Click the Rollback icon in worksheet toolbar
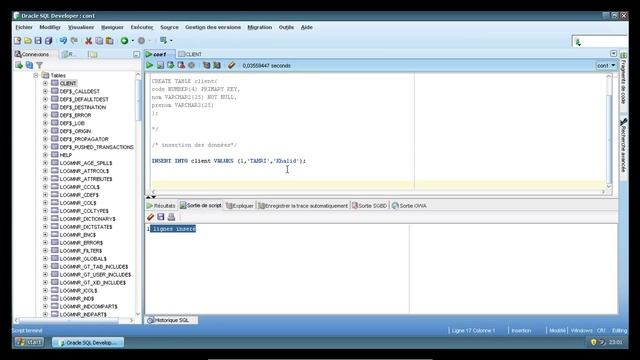The width and height of the screenshot is (640, 360). click(181, 65)
